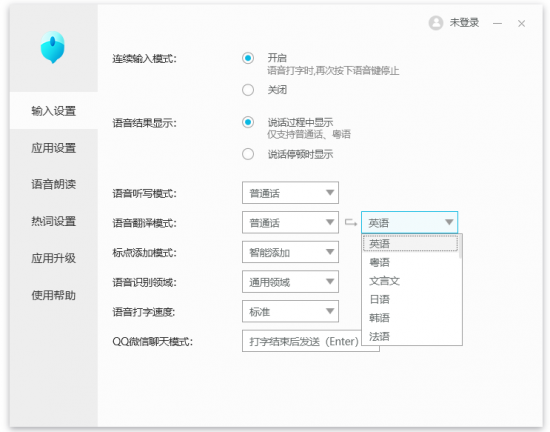550x432 pixels.
Task: Switch to the 语音朗读 tab
Action: click(x=54, y=184)
